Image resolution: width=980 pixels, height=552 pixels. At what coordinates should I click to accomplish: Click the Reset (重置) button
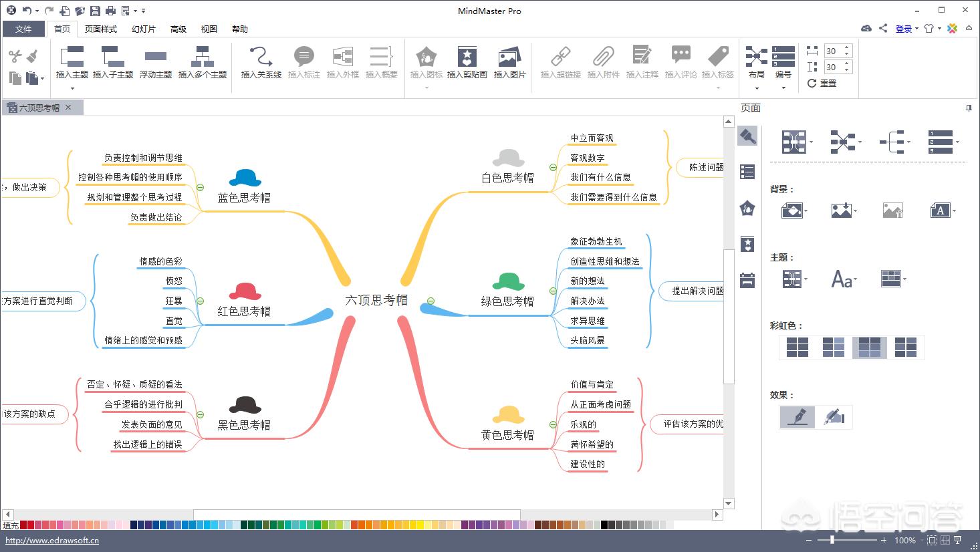coord(822,84)
